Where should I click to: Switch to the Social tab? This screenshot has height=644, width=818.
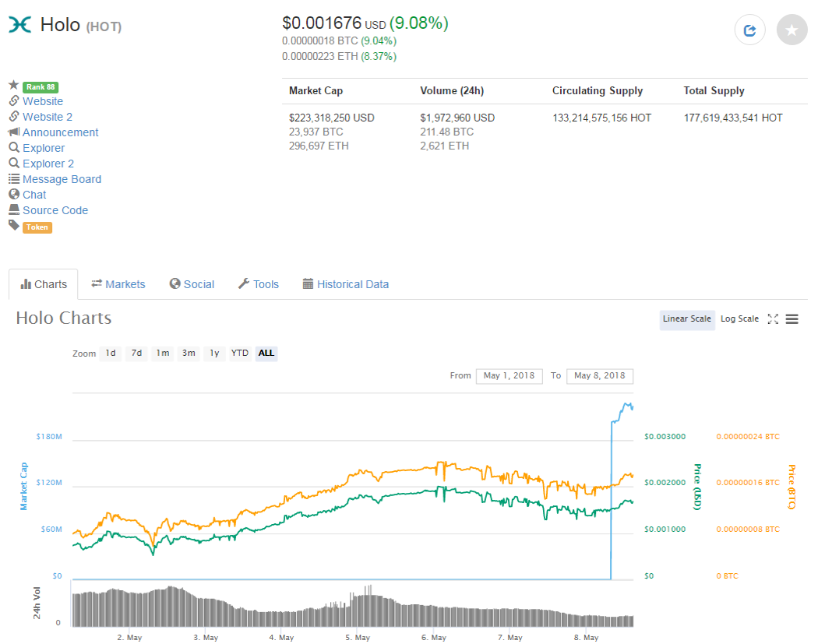tap(192, 284)
